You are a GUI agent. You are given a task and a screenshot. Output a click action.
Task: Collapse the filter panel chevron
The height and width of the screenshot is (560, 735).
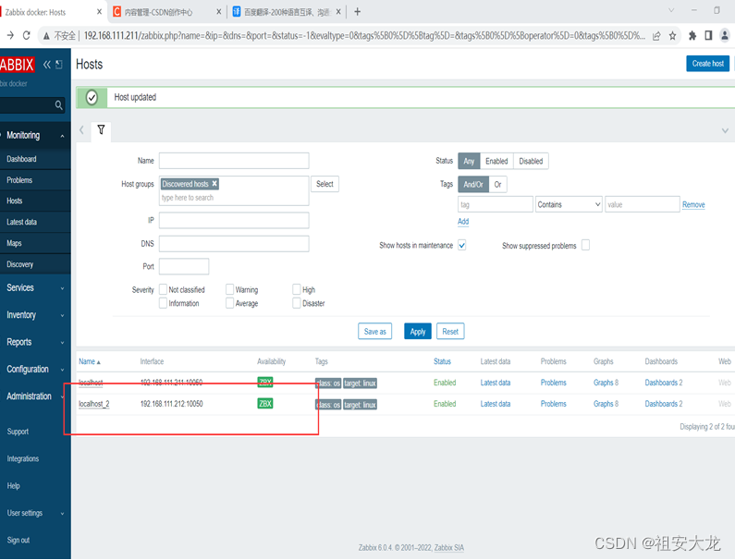pyautogui.click(x=725, y=130)
